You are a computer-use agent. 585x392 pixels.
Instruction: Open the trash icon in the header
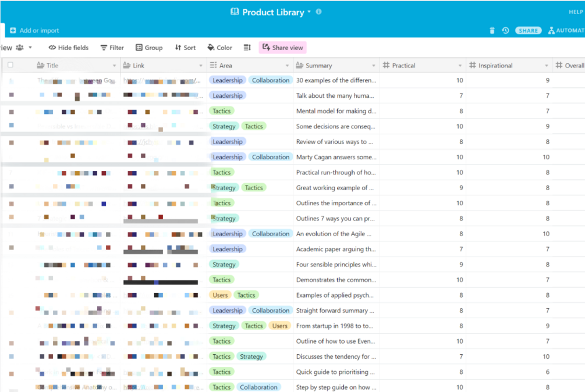(x=492, y=31)
